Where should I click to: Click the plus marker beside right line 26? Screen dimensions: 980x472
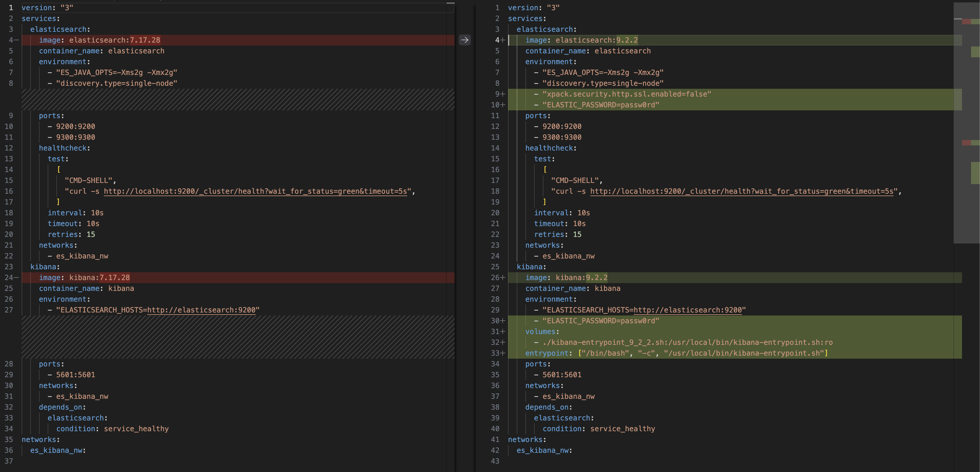503,278
